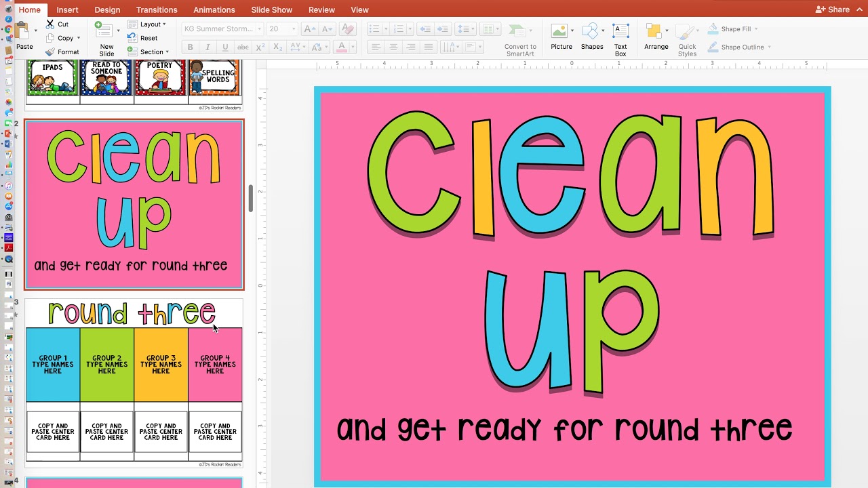868x488 pixels.
Task: Open the View tab
Action: click(360, 10)
